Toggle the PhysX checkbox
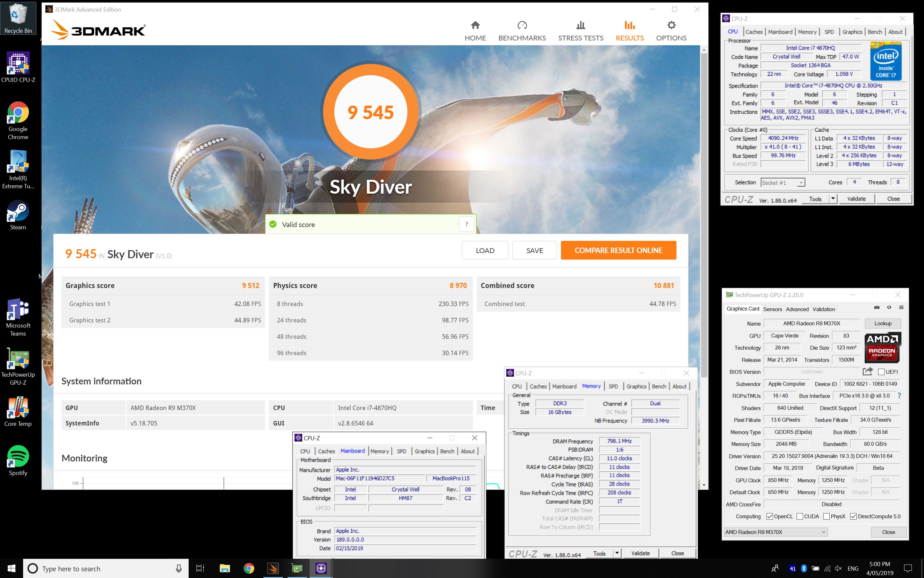924x578 pixels. (826, 516)
